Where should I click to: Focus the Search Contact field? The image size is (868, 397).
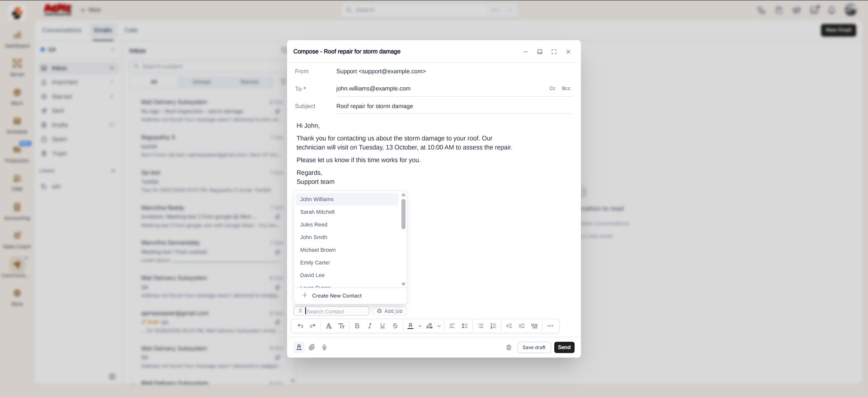tap(331, 311)
